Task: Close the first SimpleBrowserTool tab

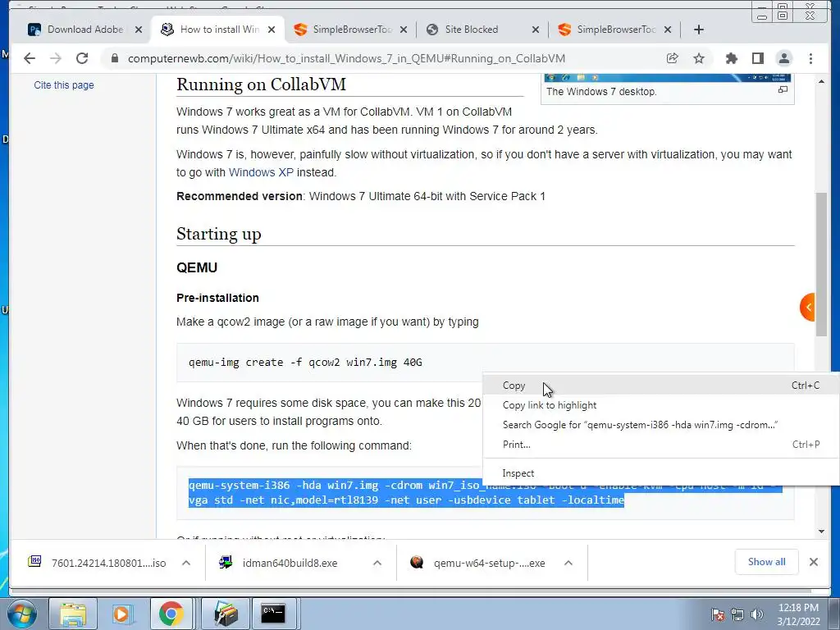Action: pyautogui.click(x=404, y=30)
